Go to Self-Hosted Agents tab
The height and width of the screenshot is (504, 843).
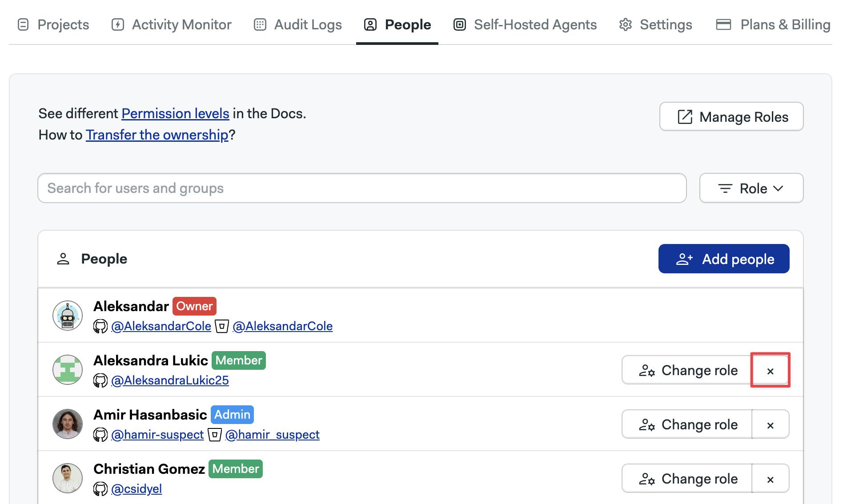pyautogui.click(x=525, y=24)
